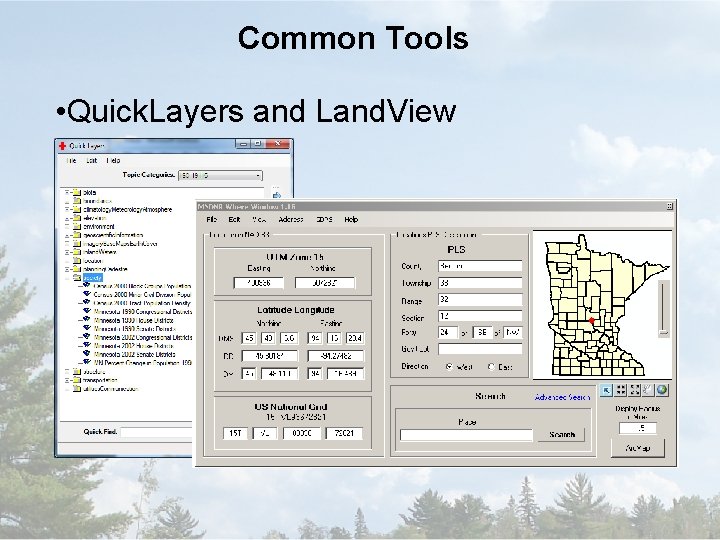This screenshot has height=540, width=720.
Task: Open the Address menu in Where Window
Action: click(291, 219)
